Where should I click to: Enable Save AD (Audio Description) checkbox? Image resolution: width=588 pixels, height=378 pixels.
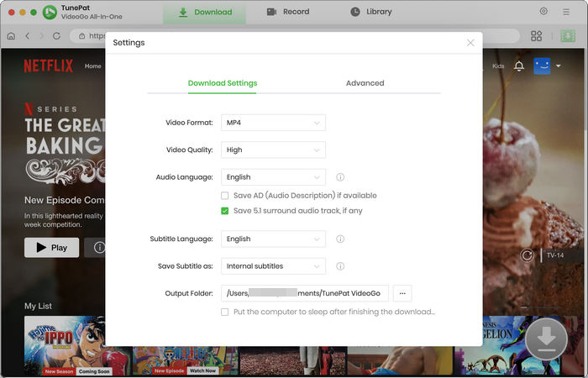(224, 196)
